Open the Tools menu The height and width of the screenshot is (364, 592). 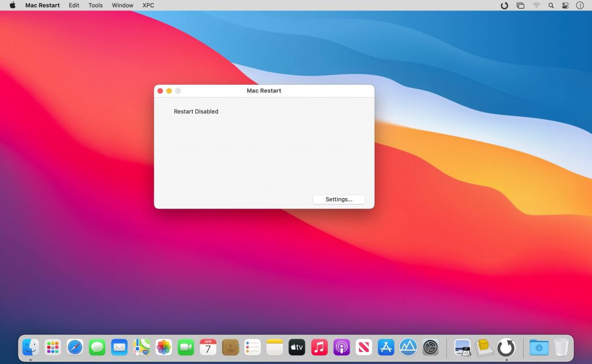click(x=95, y=5)
